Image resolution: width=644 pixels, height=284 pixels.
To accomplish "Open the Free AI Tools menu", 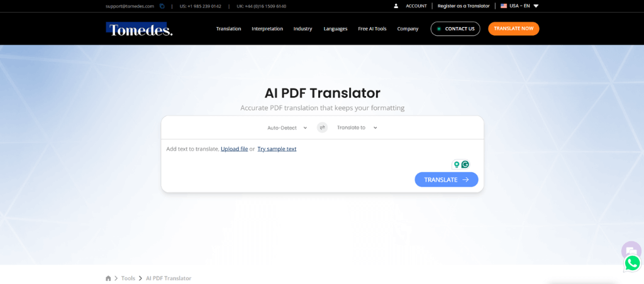I will tap(372, 29).
